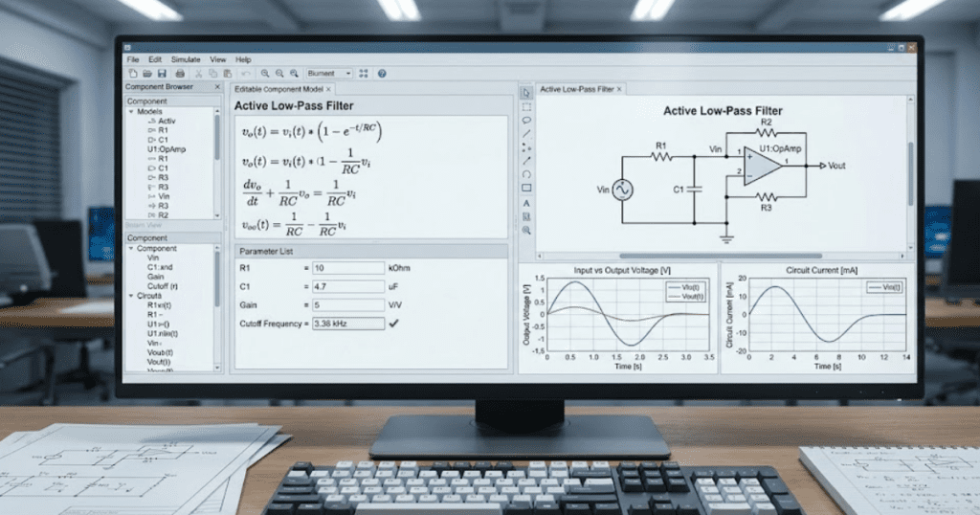
Task: Open the Simulate menu
Action: [186, 59]
